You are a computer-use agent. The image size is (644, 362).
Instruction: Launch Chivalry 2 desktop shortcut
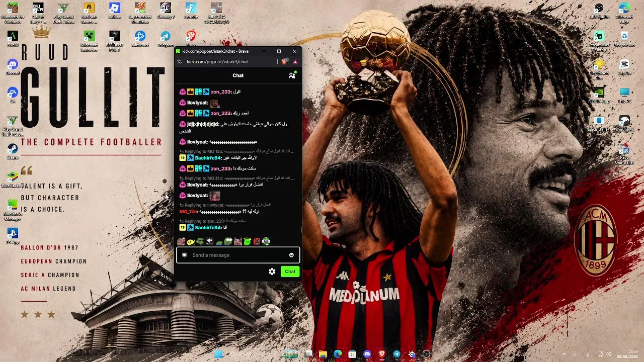click(x=166, y=11)
